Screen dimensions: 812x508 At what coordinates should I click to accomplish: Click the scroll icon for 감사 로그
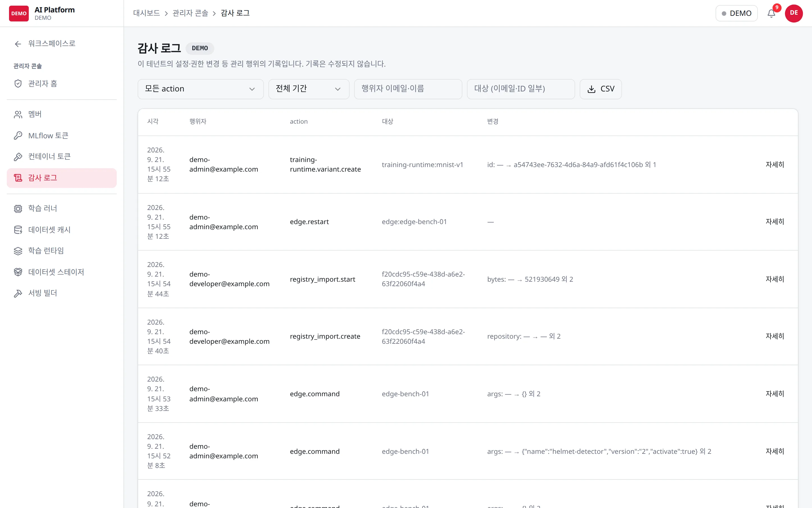click(18, 178)
